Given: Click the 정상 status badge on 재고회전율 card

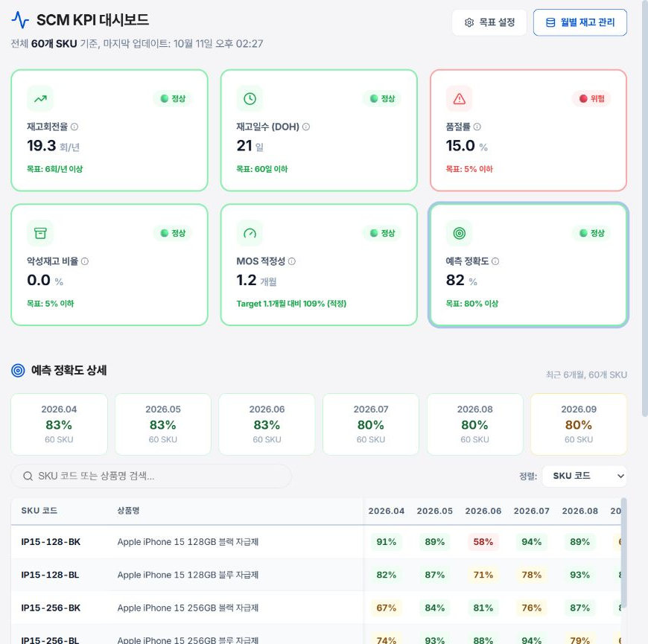Looking at the screenshot, I should [173, 99].
